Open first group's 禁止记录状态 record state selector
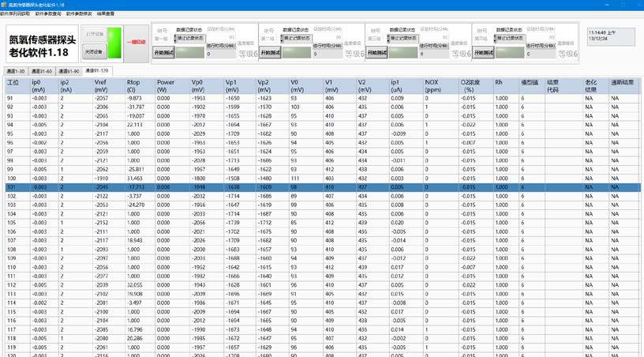The height and width of the screenshot is (357, 644). coord(192,38)
